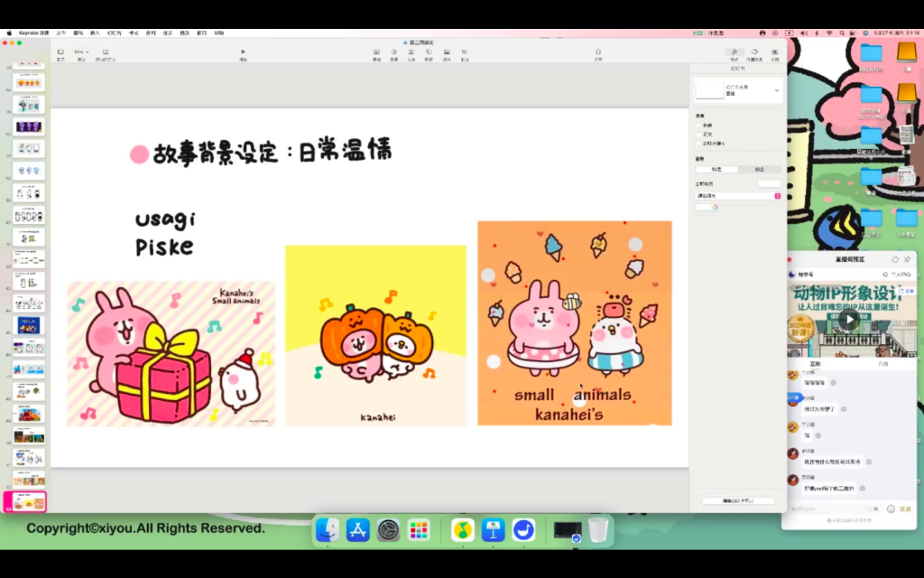Open the Format inspector panel
This screenshot has width=924, height=578.
[735, 52]
